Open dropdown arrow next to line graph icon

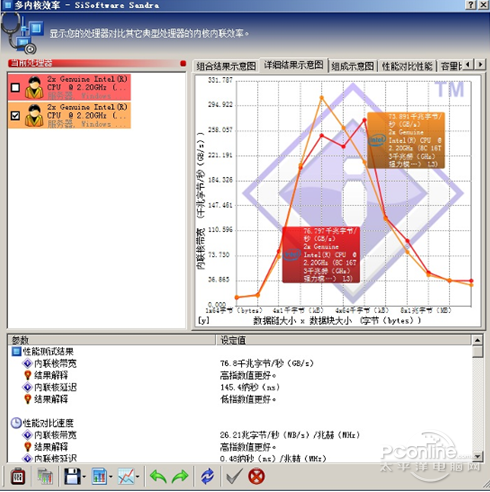(137, 477)
